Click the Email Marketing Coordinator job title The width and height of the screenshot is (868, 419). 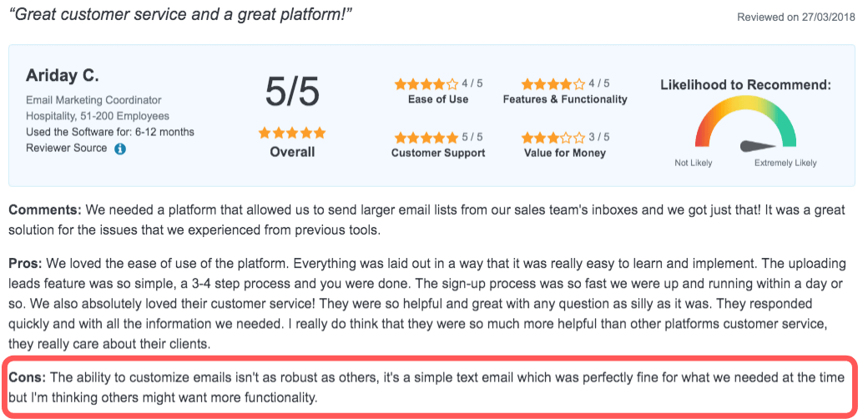tap(93, 100)
